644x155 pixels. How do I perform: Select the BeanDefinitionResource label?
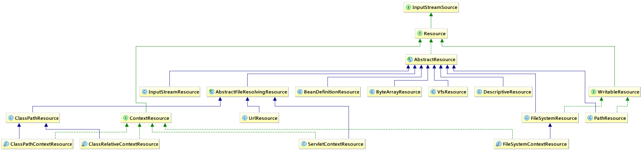click(x=332, y=92)
